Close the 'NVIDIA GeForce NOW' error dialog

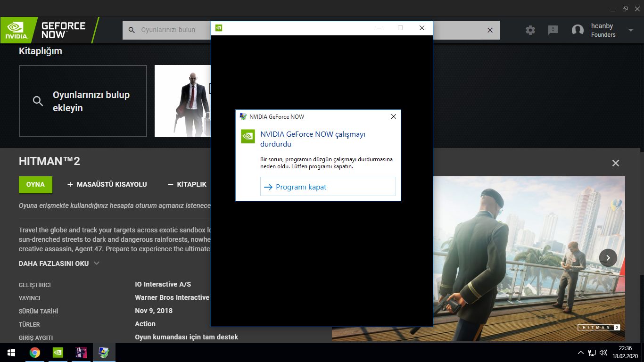(x=394, y=116)
